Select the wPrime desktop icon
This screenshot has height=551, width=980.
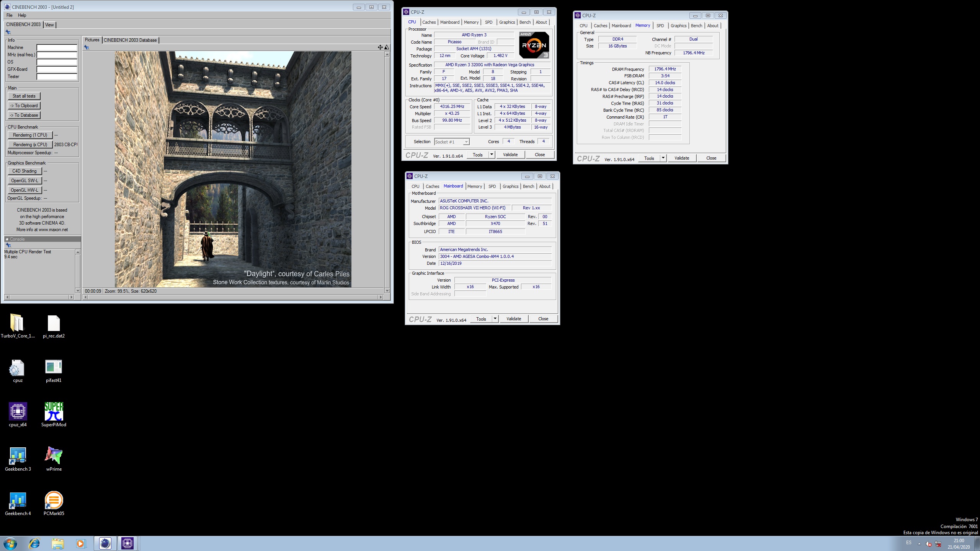(54, 459)
